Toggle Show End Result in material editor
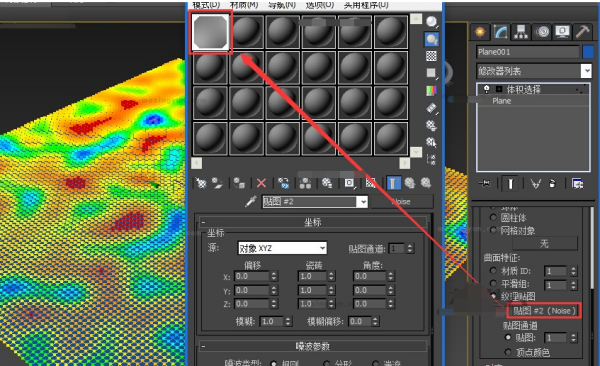The width and height of the screenshot is (600, 366). click(393, 183)
